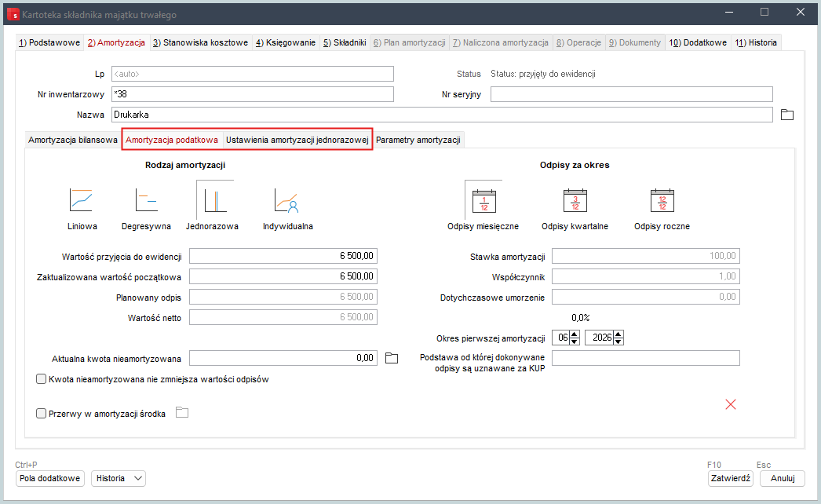This screenshot has height=504, width=821.
Task: Click the Anuluj button
Action: (x=783, y=478)
